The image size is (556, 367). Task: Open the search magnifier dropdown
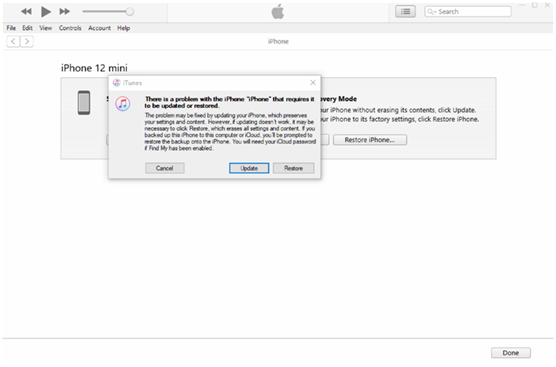(432, 11)
